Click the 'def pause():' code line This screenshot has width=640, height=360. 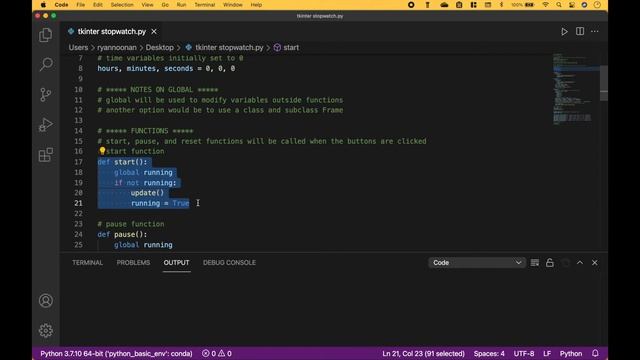click(x=122, y=234)
